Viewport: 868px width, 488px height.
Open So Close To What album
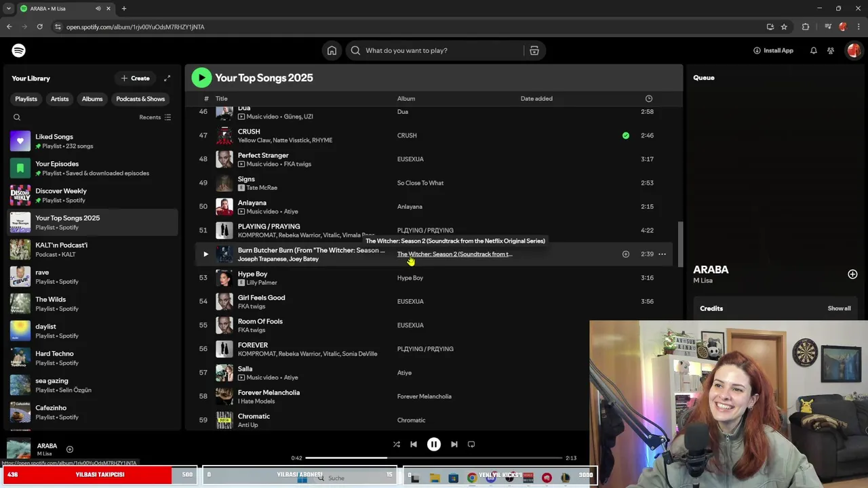(420, 183)
